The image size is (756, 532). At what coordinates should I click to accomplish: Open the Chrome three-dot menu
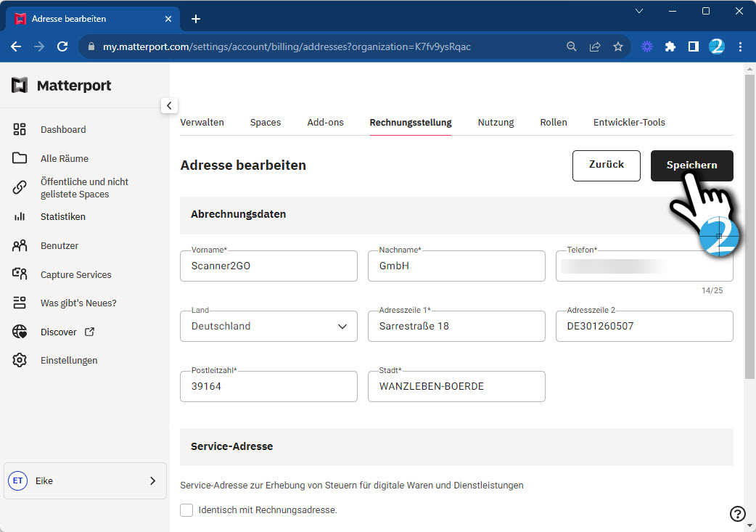coord(740,46)
